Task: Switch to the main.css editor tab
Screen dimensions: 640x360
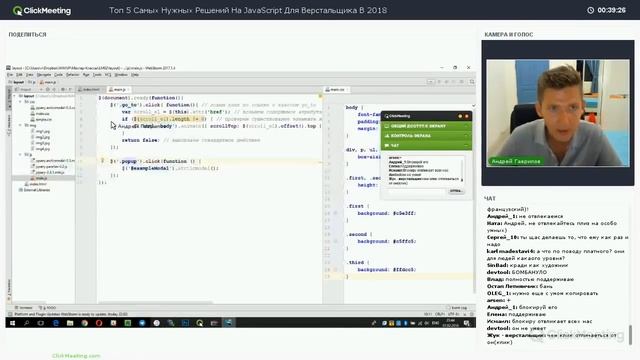Action: pyautogui.click(x=337, y=89)
